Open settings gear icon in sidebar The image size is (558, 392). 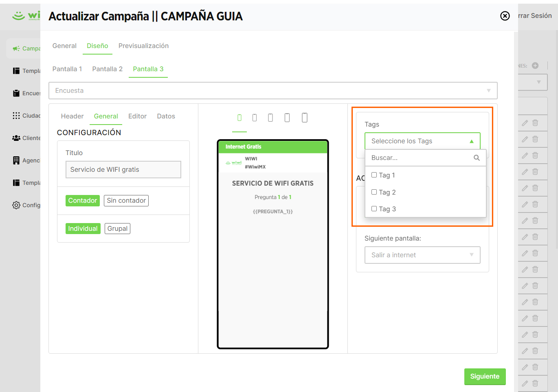coord(16,205)
